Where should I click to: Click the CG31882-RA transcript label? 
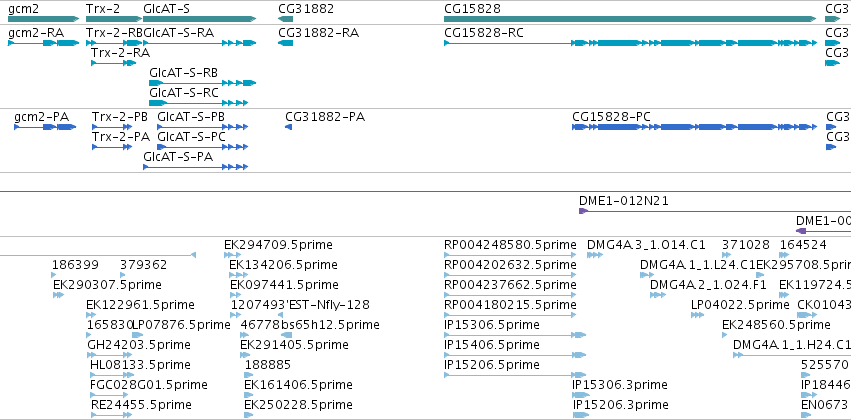click(319, 33)
